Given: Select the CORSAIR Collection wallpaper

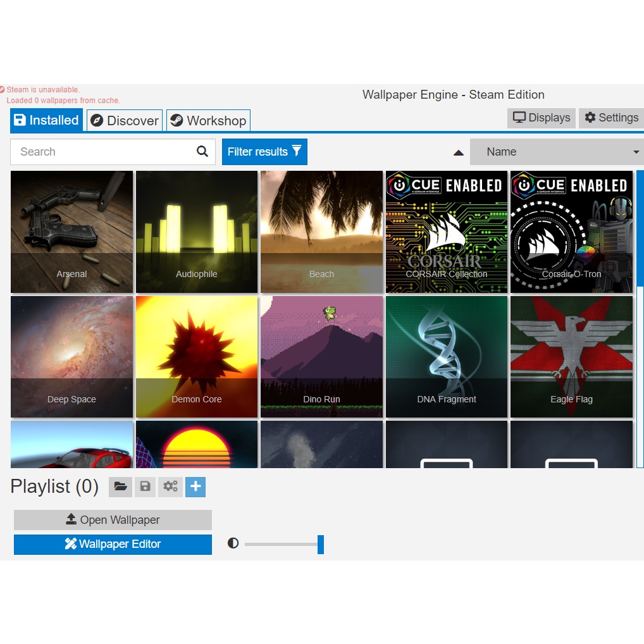Looking at the screenshot, I should point(447,232).
